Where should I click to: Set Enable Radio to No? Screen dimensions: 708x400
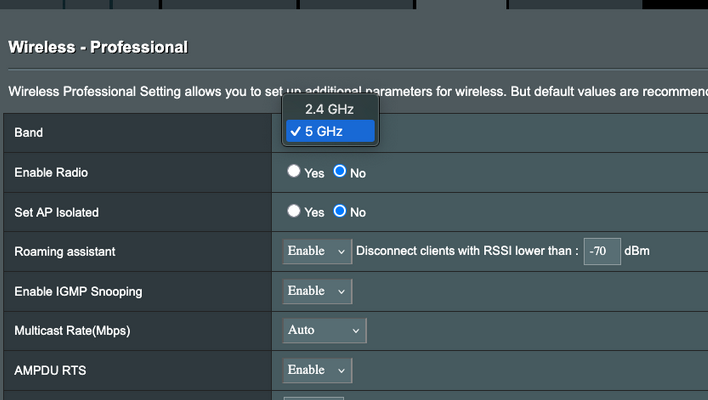(340, 172)
